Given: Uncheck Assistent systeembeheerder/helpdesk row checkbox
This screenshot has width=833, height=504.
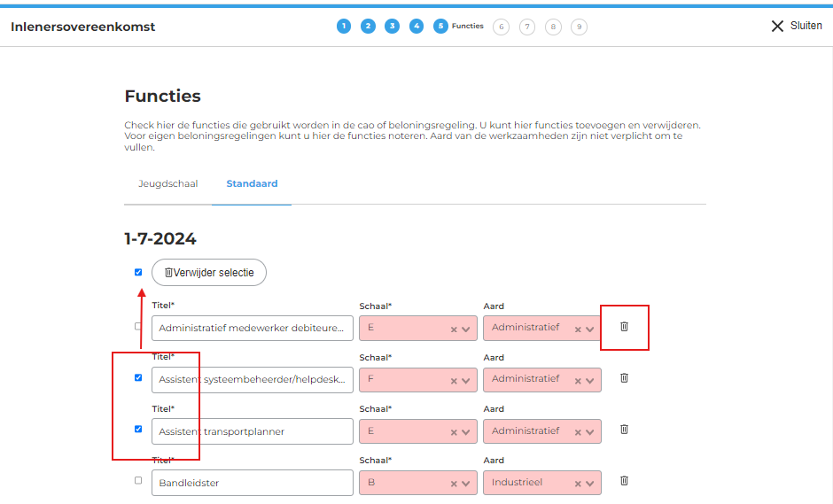Looking at the screenshot, I should tap(138, 377).
